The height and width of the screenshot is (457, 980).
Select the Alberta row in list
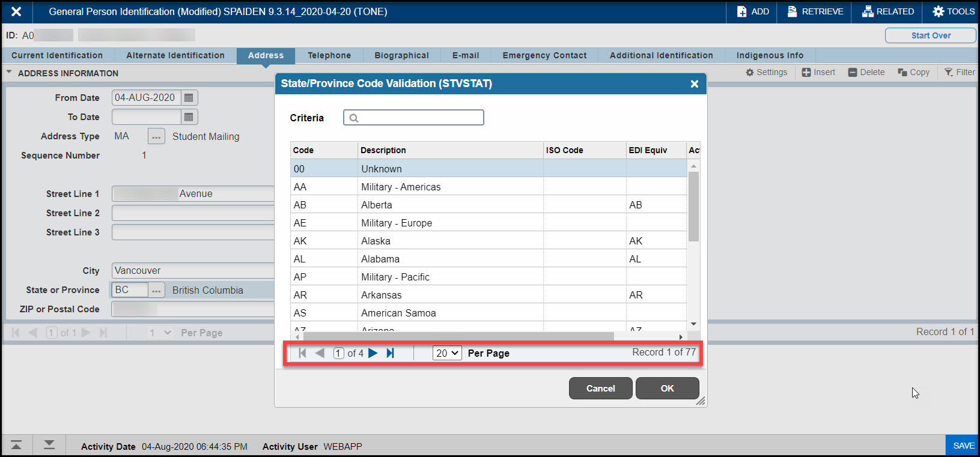pos(377,205)
